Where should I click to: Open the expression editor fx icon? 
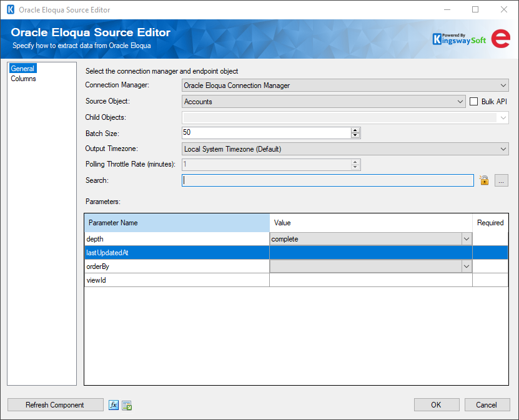coord(114,405)
